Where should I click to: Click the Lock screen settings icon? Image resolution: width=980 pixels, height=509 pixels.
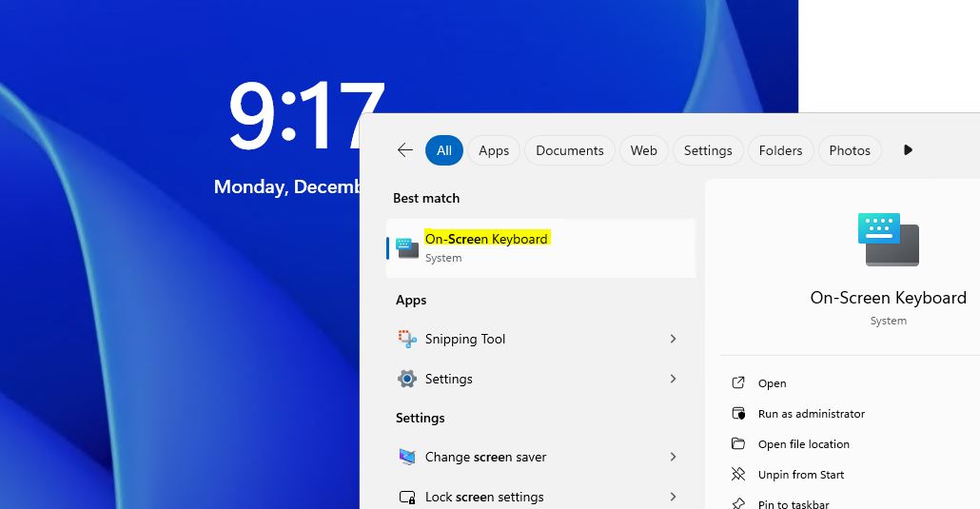point(407,498)
